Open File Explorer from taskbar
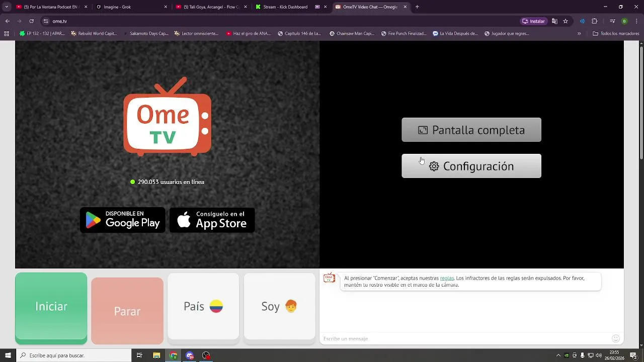 (x=156, y=355)
